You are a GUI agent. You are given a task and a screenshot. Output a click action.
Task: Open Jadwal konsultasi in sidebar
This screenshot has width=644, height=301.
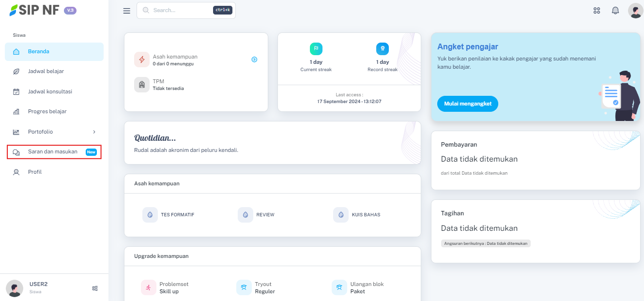coord(50,91)
